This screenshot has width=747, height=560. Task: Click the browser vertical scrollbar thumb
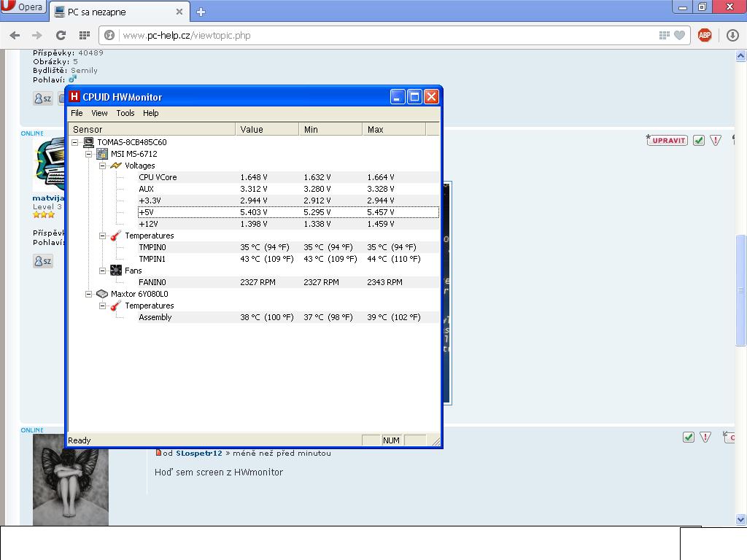click(741, 290)
